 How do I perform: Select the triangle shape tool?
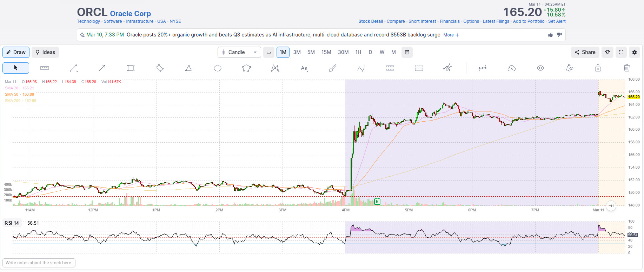[x=189, y=68]
